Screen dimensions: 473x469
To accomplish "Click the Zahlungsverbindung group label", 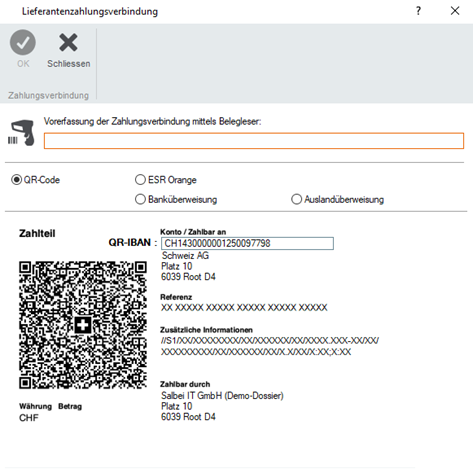I will [48, 95].
